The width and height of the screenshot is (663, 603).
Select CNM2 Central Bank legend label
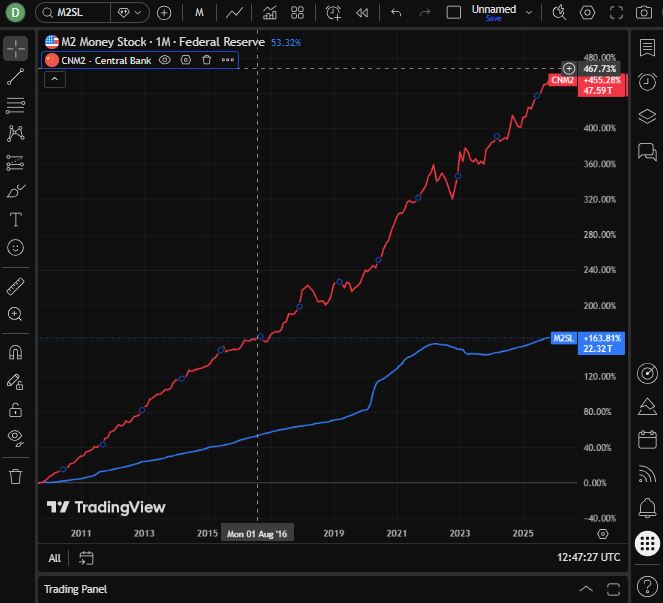106,60
